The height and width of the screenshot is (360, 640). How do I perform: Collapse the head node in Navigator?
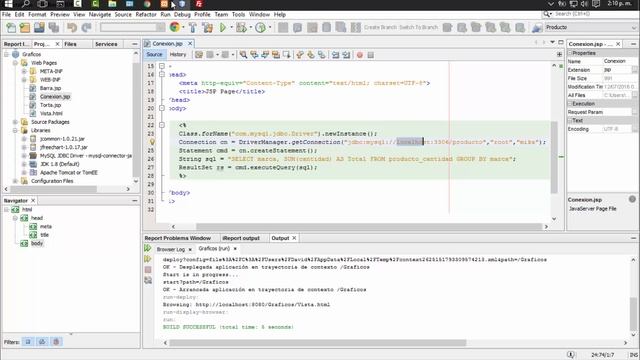tap(15, 218)
